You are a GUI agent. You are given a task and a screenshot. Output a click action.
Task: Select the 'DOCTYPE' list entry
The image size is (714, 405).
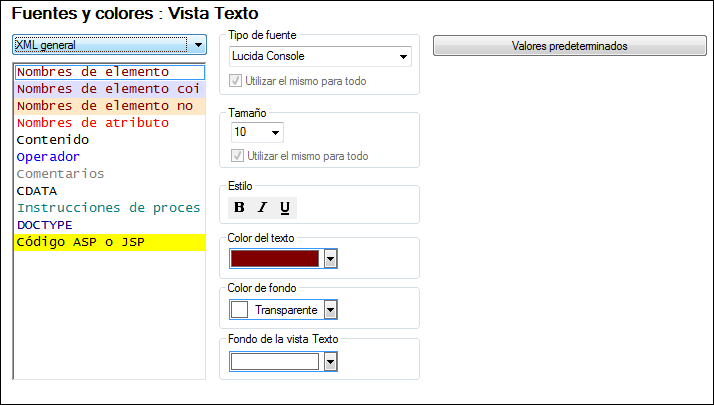point(45,225)
